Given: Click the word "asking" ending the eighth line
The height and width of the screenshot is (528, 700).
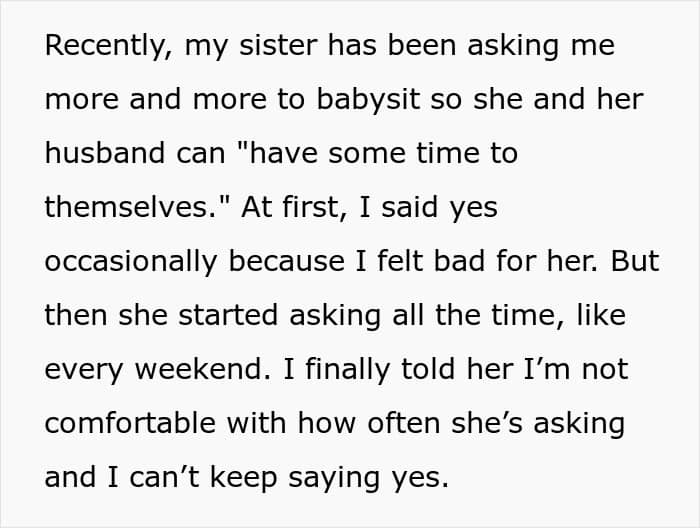Looking at the screenshot, I should [579, 424].
